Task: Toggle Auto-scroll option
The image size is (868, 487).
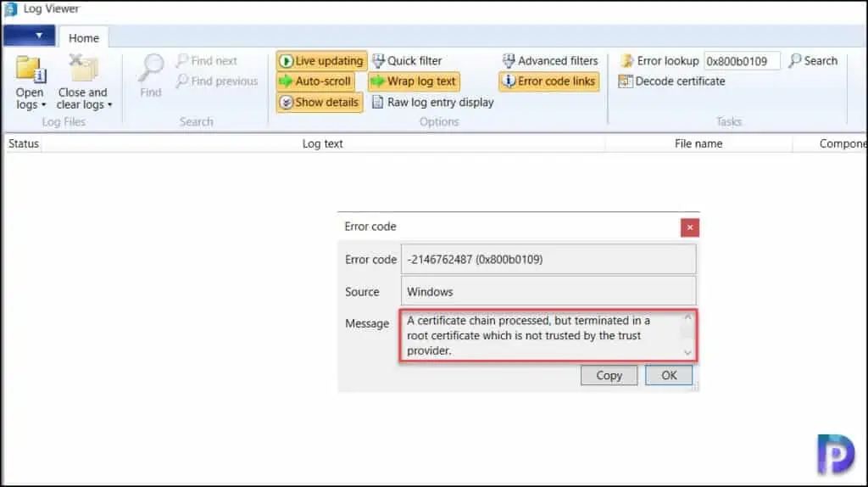Action: click(315, 81)
